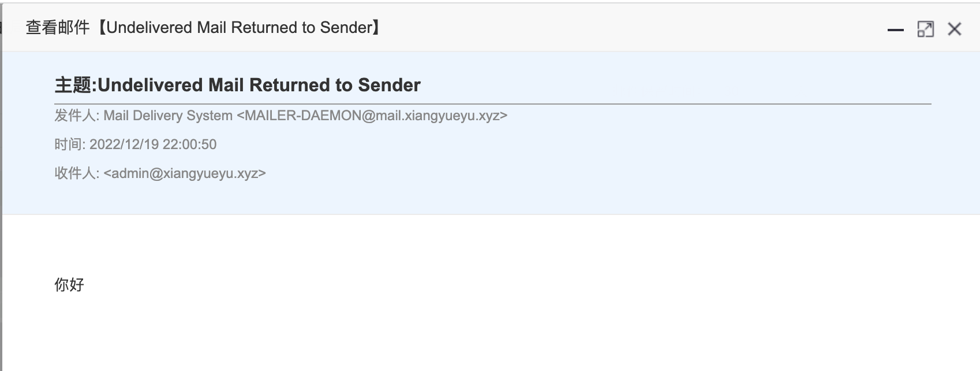Select the bold subject Undelivered Mail Returned to Sender
980x371 pixels.
pos(259,85)
